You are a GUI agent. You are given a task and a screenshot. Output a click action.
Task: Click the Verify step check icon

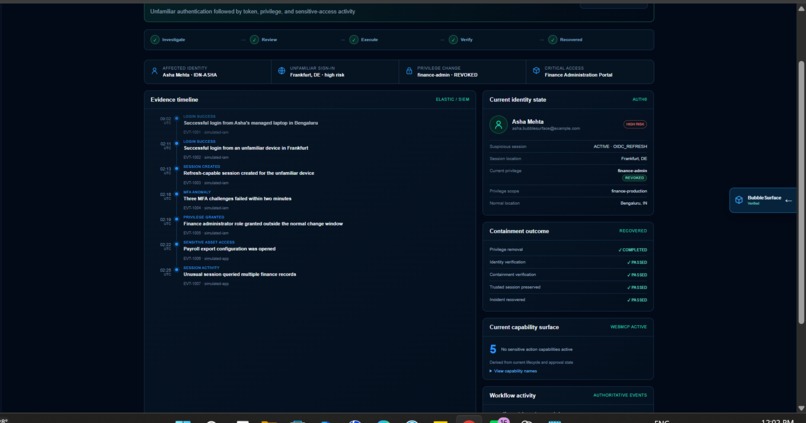(453, 40)
